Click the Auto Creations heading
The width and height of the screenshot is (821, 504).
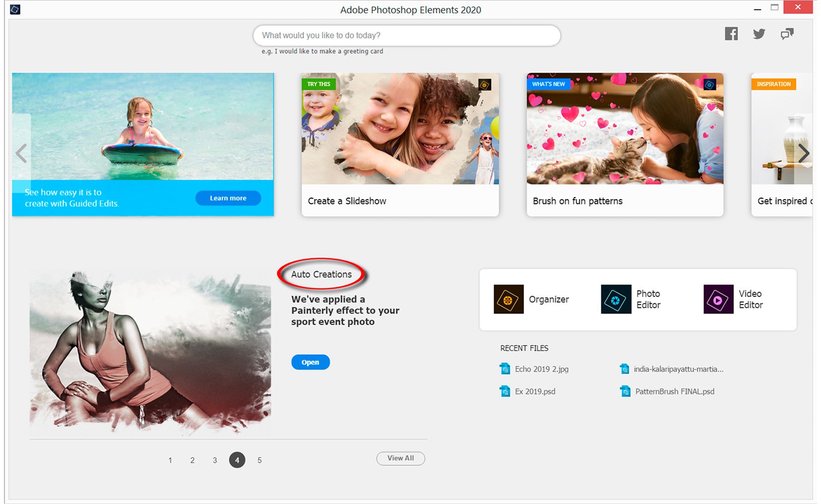click(x=321, y=274)
